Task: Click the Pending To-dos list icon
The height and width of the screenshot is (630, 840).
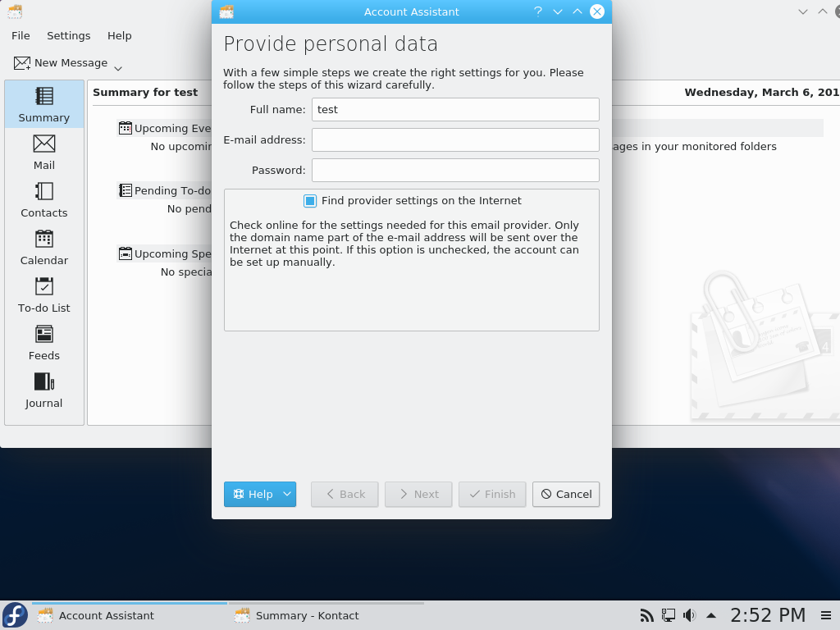Action: [x=126, y=190]
